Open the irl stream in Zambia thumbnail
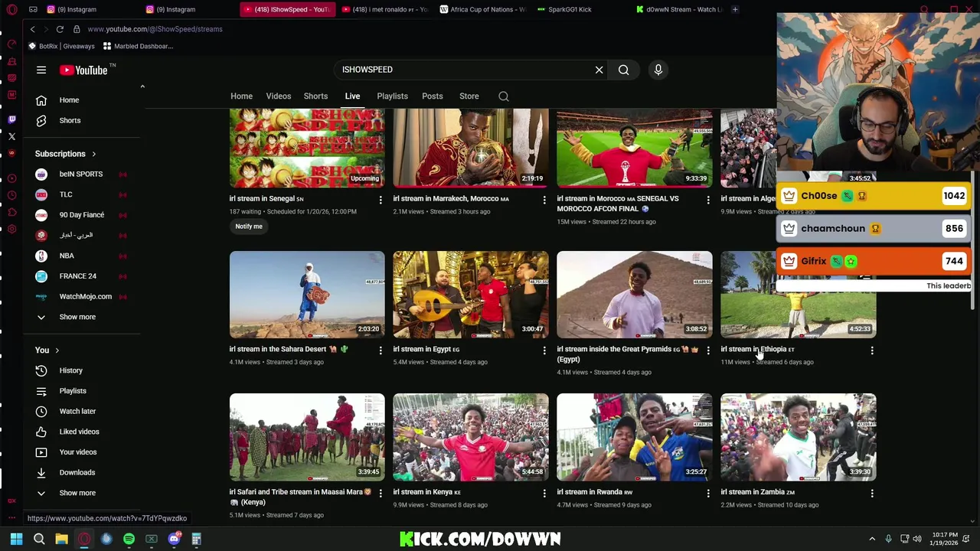This screenshot has height=551, width=980. (798, 437)
